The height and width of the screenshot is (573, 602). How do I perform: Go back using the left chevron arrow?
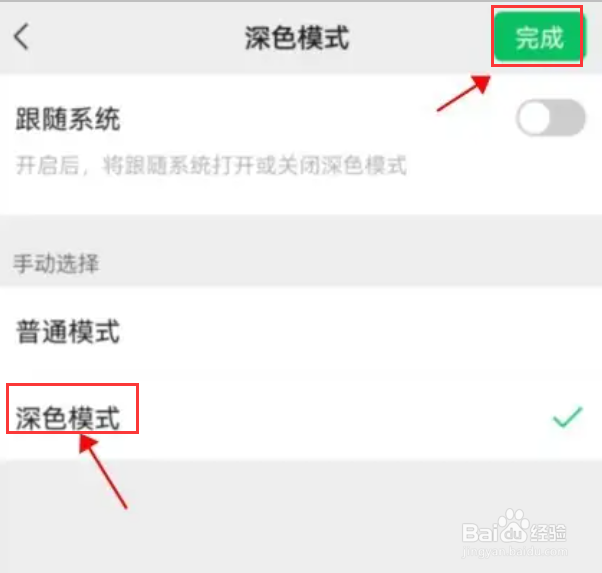(x=22, y=37)
